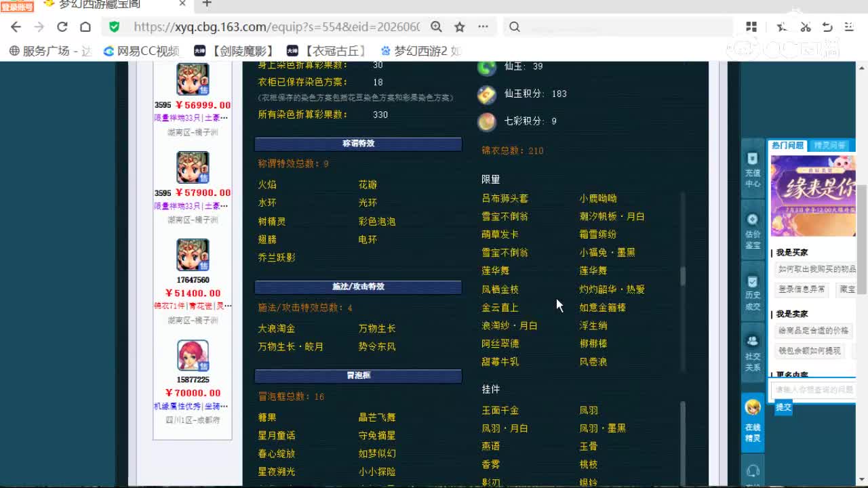Click the 缘来是你 promotional banner
The width and height of the screenshot is (868, 488).
coord(813,196)
